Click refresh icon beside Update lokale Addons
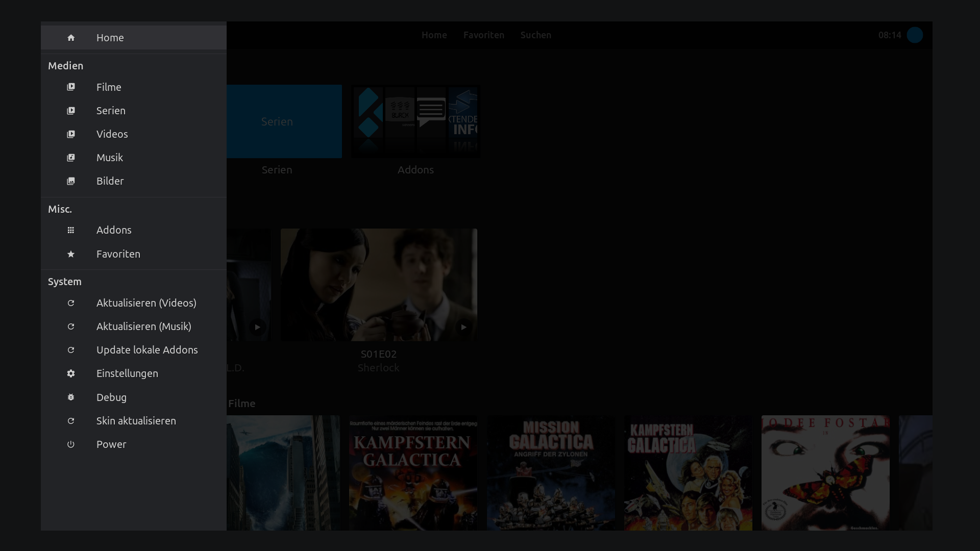The image size is (980, 551). click(71, 350)
